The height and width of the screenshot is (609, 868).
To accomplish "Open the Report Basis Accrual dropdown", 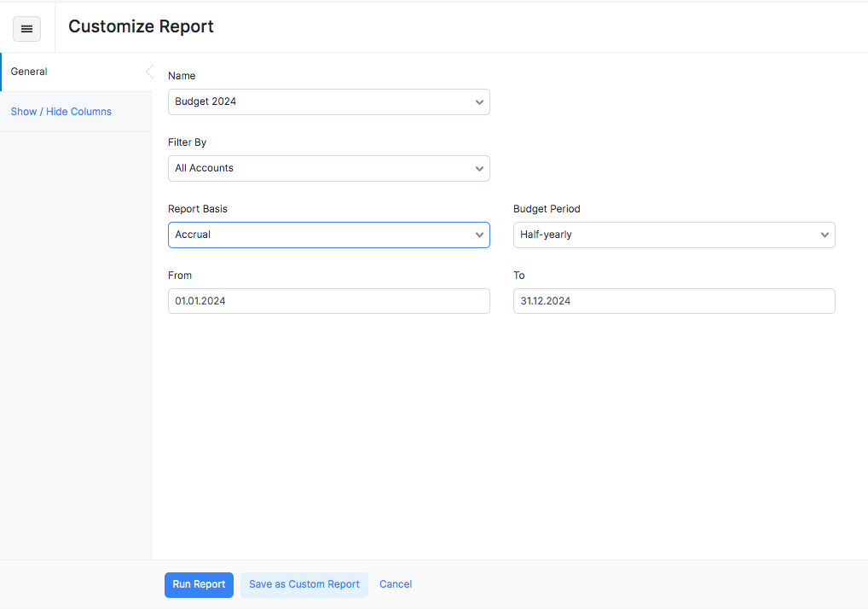I will [329, 235].
